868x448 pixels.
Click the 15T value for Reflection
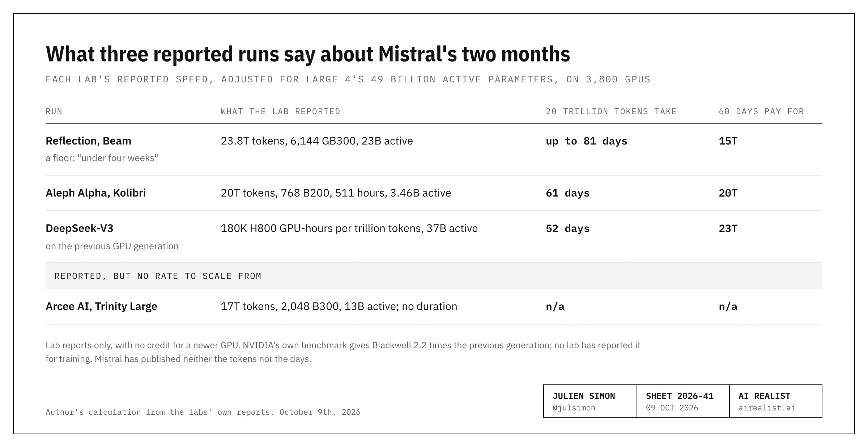pos(728,141)
